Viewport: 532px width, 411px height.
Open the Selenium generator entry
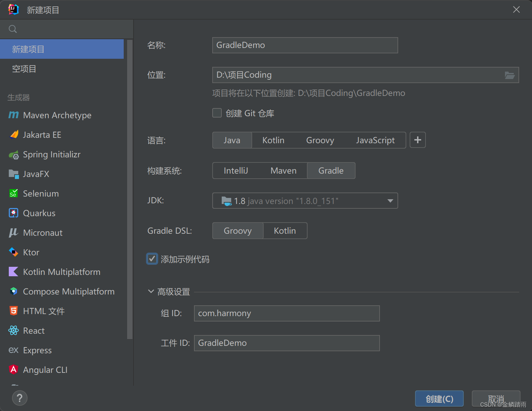pyautogui.click(x=62, y=194)
